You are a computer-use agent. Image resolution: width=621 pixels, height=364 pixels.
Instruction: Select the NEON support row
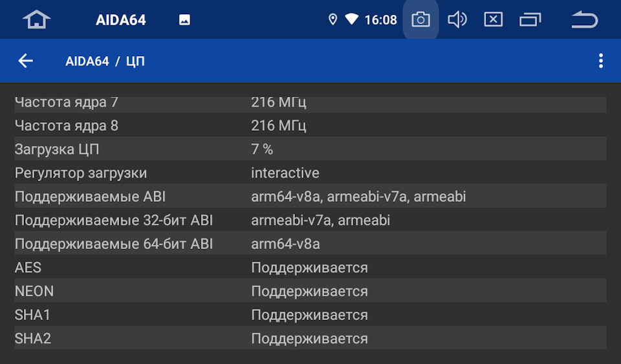pyautogui.click(x=310, y=291)
